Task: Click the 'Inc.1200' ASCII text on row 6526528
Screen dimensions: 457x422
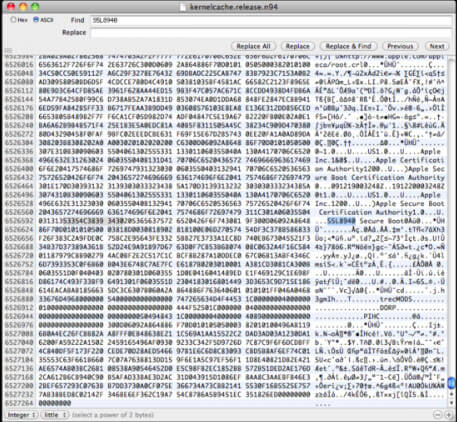Action: [331, 204]
